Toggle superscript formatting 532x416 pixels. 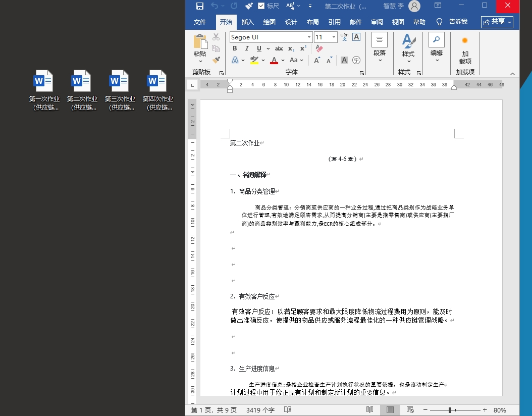click(x=303, y=48)
